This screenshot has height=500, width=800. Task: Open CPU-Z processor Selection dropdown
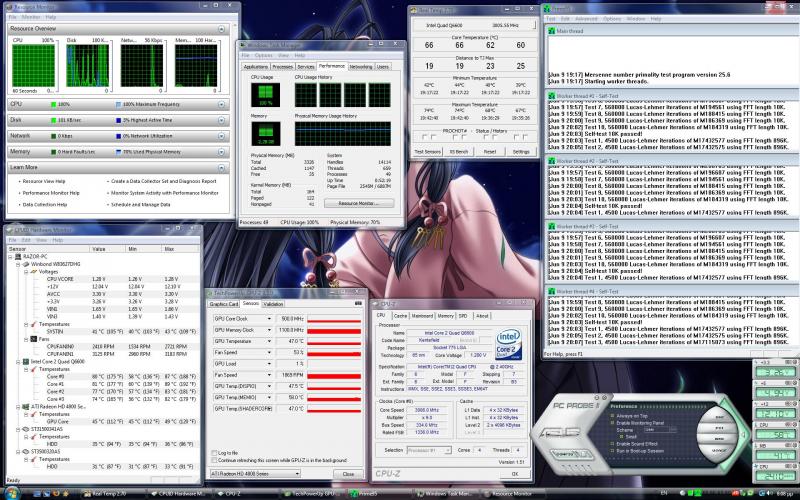point(429,450)
